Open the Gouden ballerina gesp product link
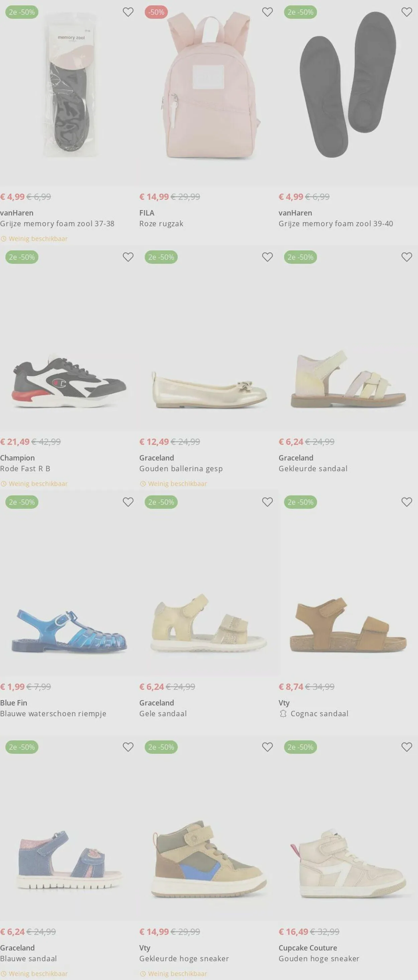418x980 pixels. 181,469
